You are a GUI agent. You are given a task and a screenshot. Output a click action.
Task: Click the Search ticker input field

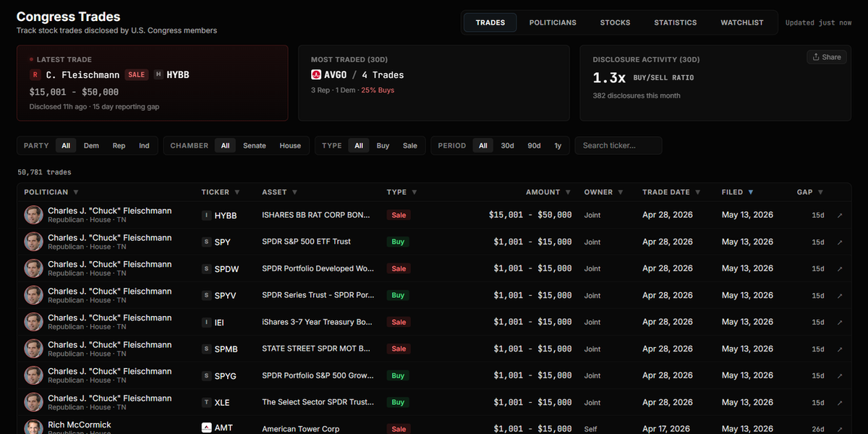(x=618, y=145)
